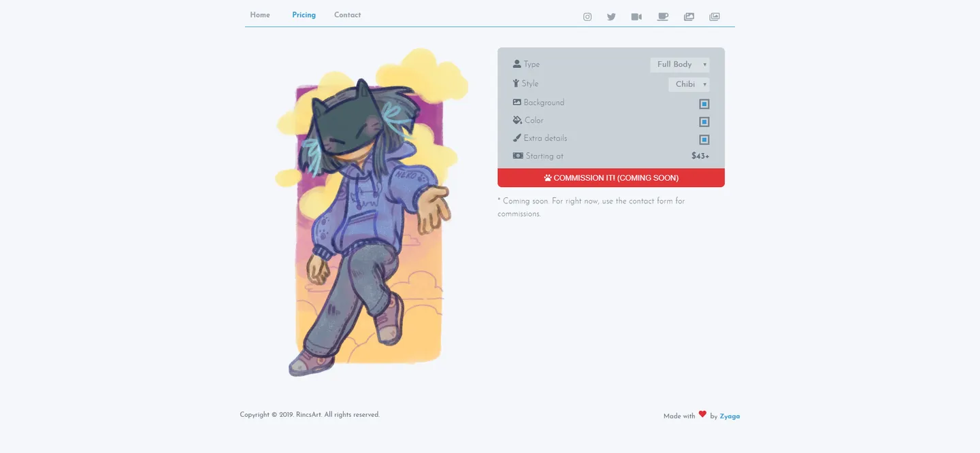This screenshot has height=453, width=980.
Task: Click the brush icon beside Extra details
Action: [517, 138]
